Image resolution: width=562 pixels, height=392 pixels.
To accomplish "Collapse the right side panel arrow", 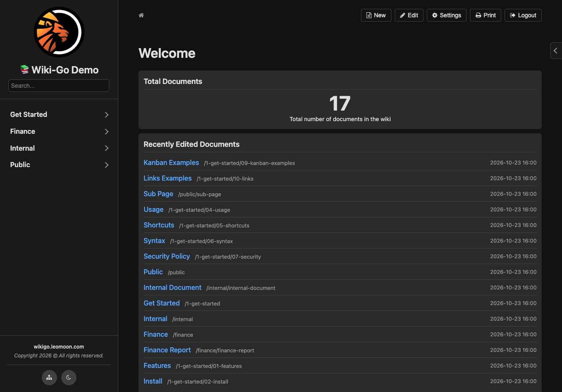I will click(x=556, y=51).
